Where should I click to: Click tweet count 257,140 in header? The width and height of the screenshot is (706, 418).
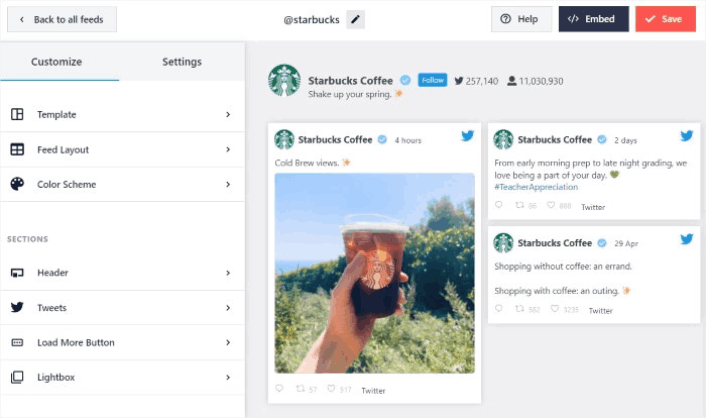coord(476,81)
